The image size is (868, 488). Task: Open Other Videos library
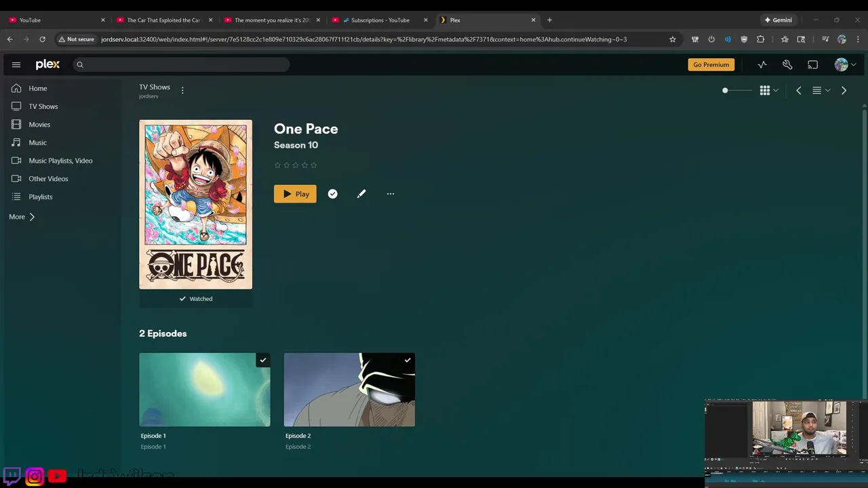[48, 179]
